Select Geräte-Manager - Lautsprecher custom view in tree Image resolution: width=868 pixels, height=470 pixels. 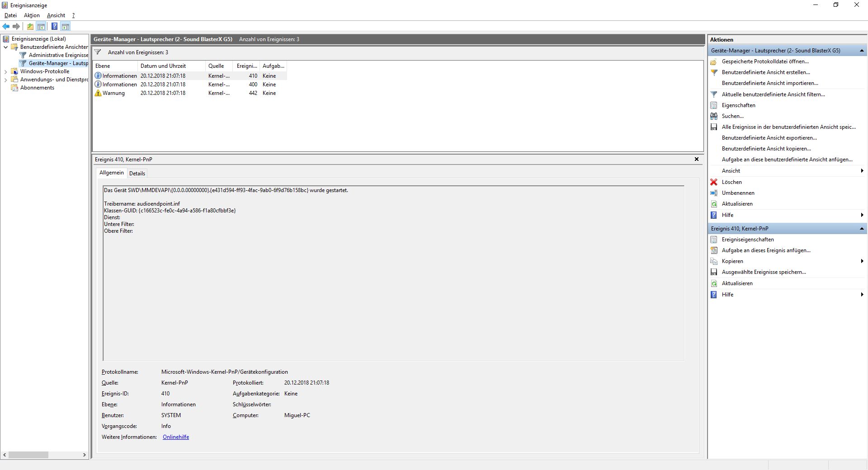pyautogui.click(x=58, y=63)
